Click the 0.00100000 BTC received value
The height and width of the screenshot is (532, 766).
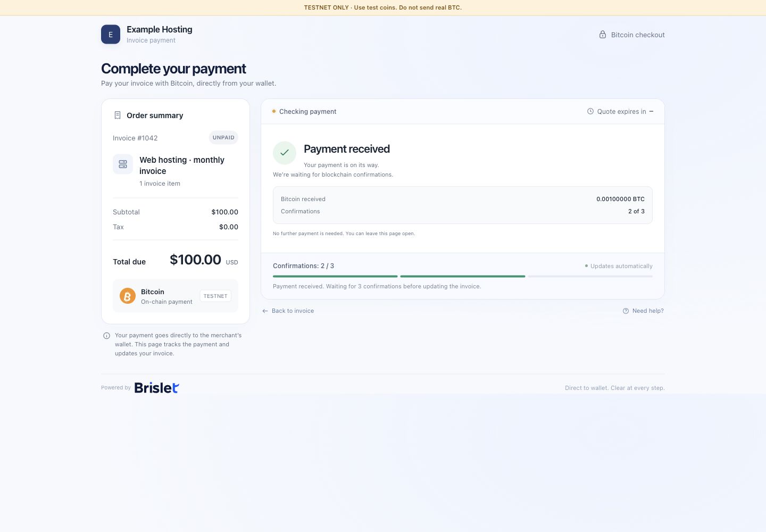click(x=620, y=199)
